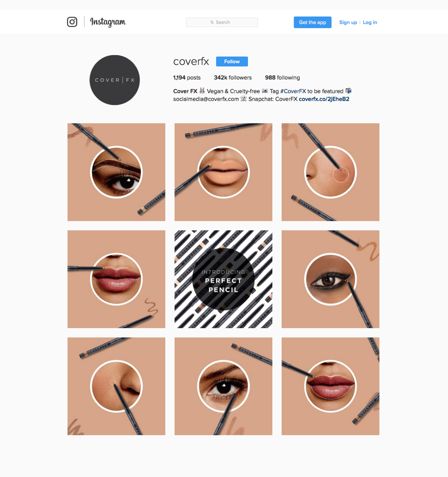Open the Log in link

click(370, 22)
